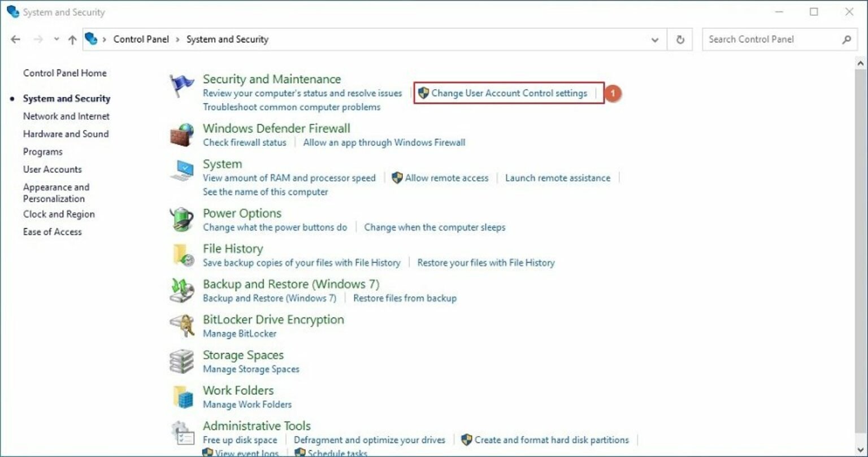Viewport: 868px width, 457px height.
Task: Click the Work Folders icon
Action: click(182, 397)
